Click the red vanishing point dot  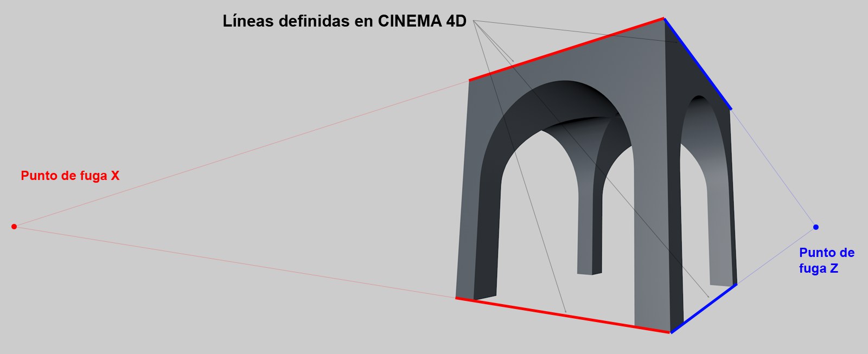pos(14,226)
